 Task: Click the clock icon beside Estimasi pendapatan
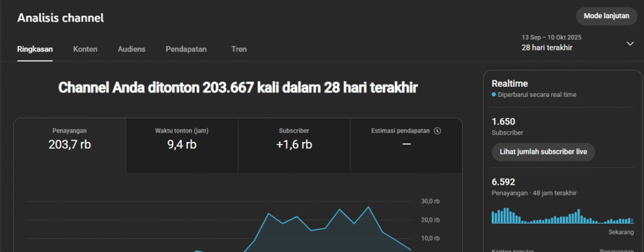(x=438, y=131)
